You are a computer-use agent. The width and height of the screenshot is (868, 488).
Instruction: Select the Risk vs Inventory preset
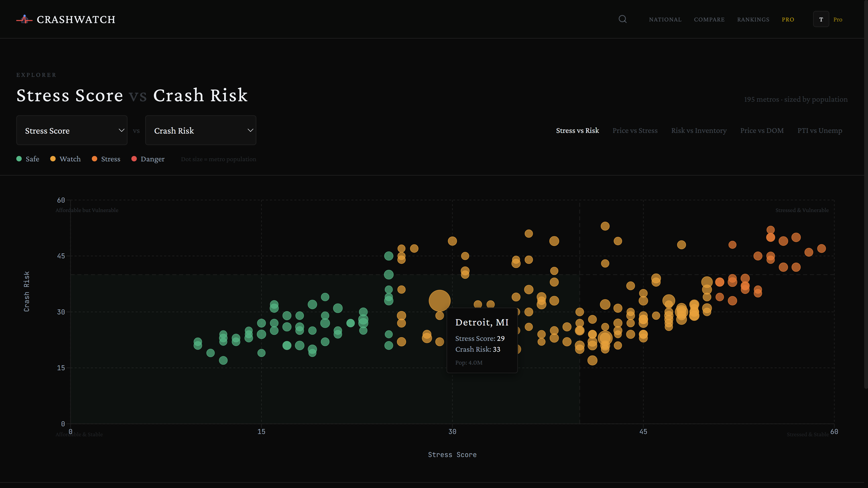tap(699, 130)
